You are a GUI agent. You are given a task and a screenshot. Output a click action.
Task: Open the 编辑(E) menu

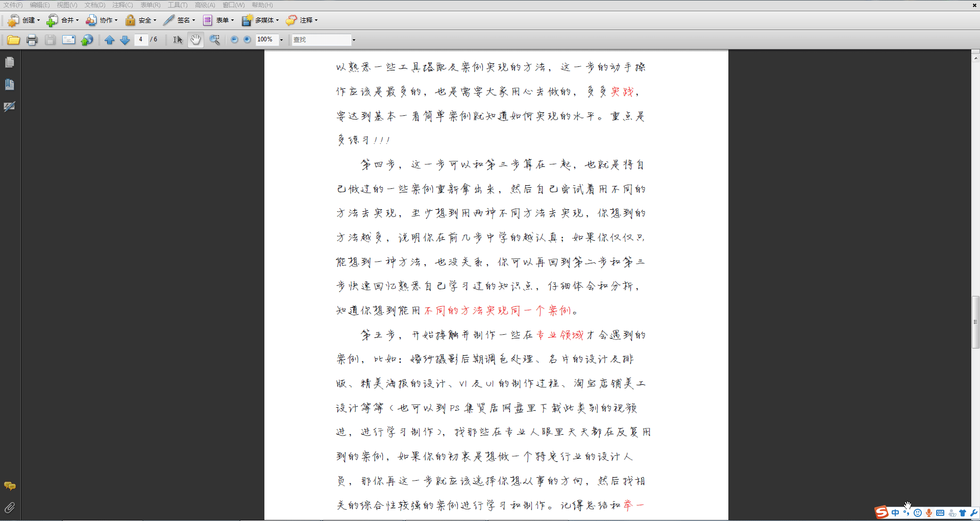click(x=40, y=5)
